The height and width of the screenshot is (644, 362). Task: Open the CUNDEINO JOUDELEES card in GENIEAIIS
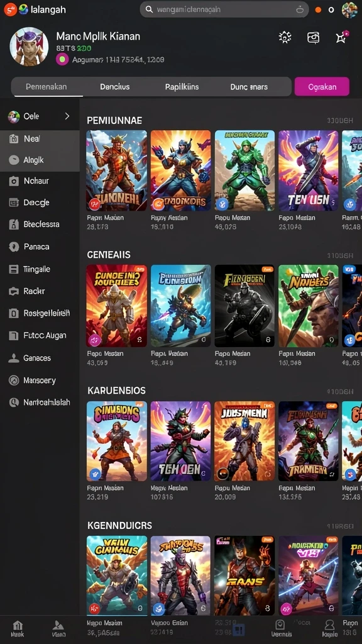click(x=116, y=306)
